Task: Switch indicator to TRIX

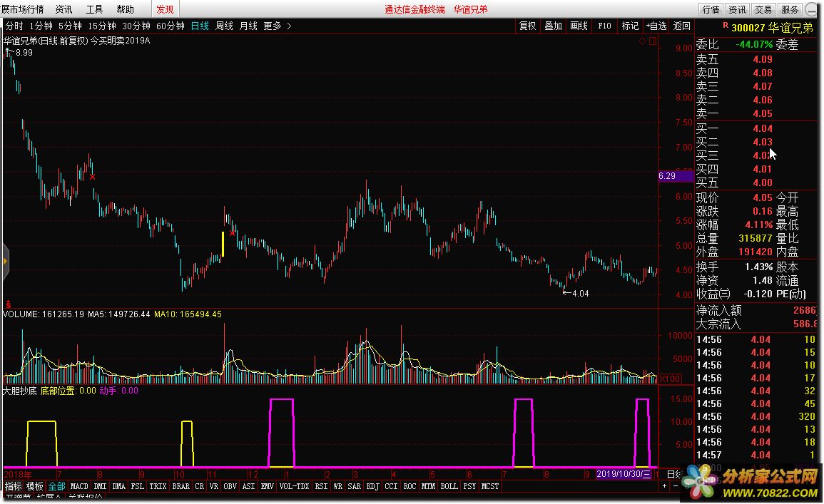Action: point(158,487)
